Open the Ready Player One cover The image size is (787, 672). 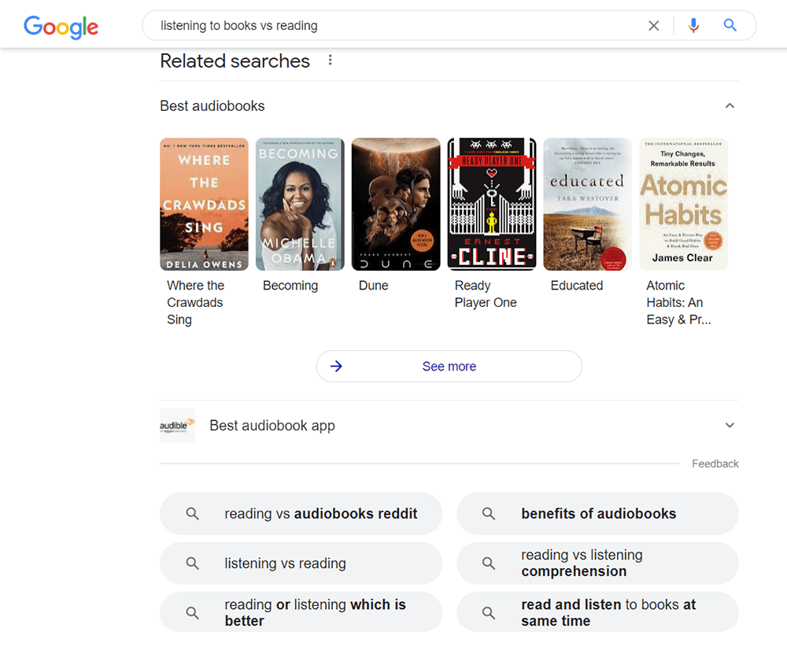(x=491, y=205)
